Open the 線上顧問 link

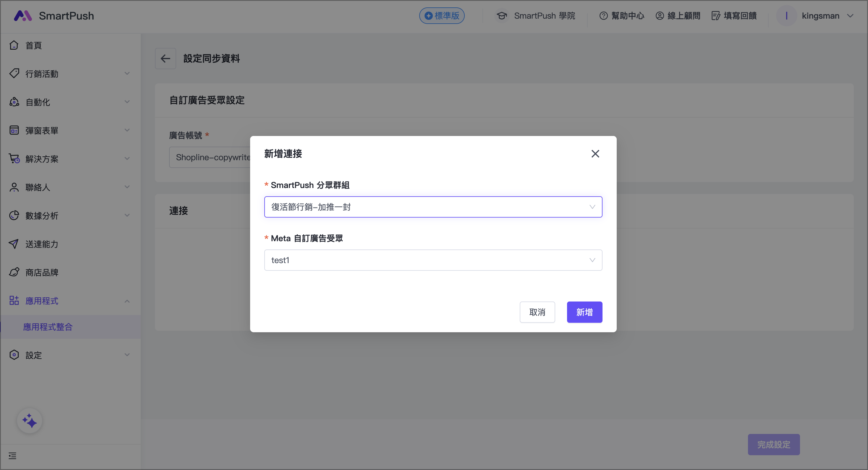click(x=684, y=15)
